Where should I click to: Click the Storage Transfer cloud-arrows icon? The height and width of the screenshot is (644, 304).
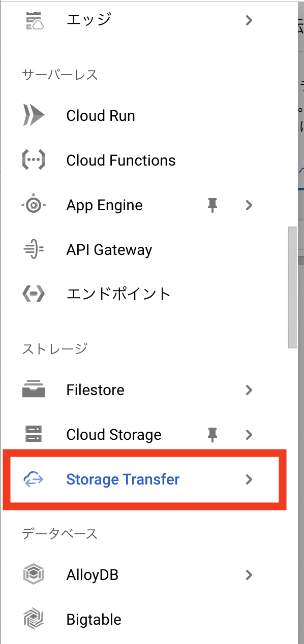33,479
